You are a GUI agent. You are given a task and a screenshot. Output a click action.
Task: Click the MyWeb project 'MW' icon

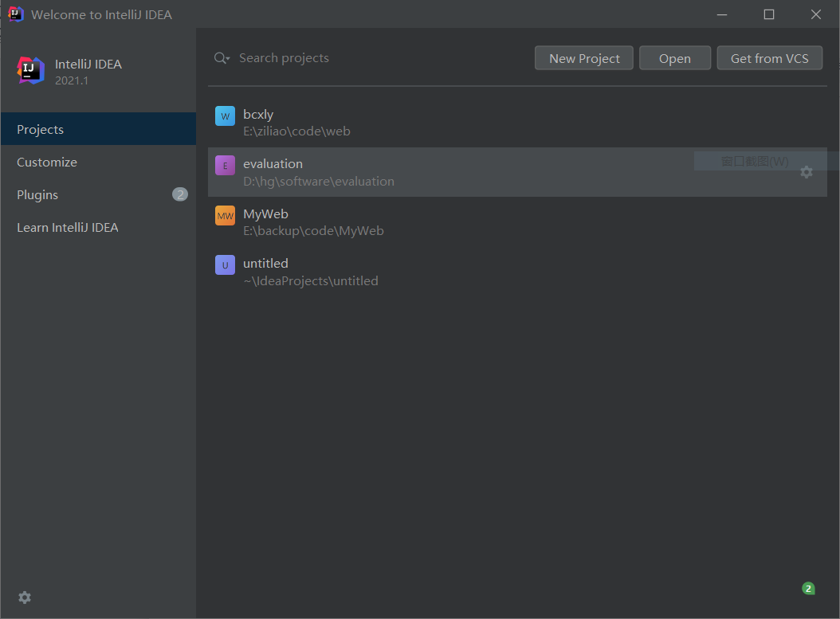225,216
